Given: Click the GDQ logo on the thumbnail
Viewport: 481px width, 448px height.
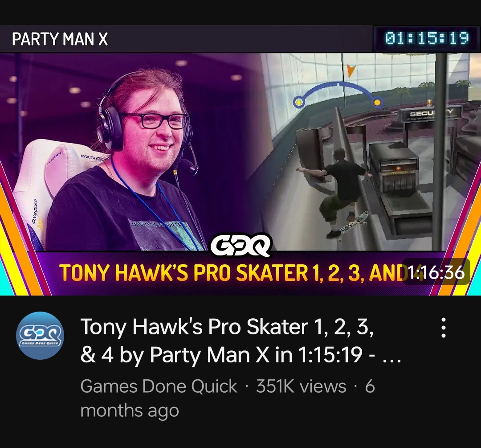Looking at the screenshot, I should point(241,245).
